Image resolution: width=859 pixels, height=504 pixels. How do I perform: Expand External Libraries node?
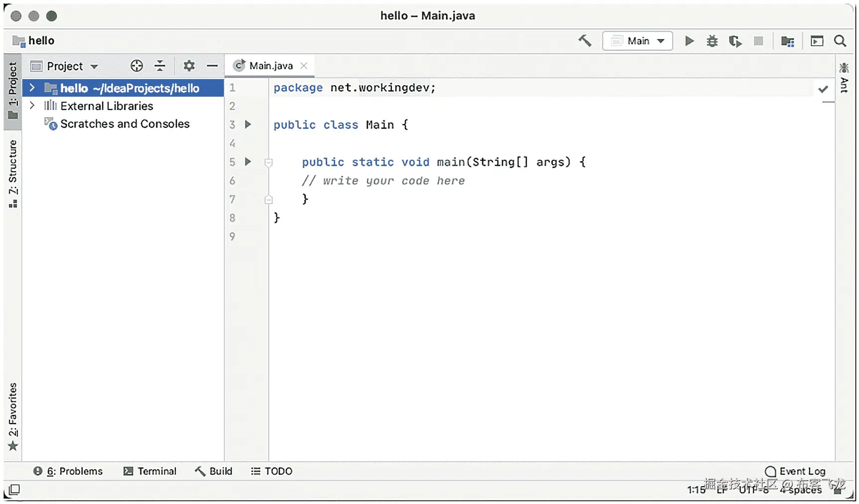(32, 105)
